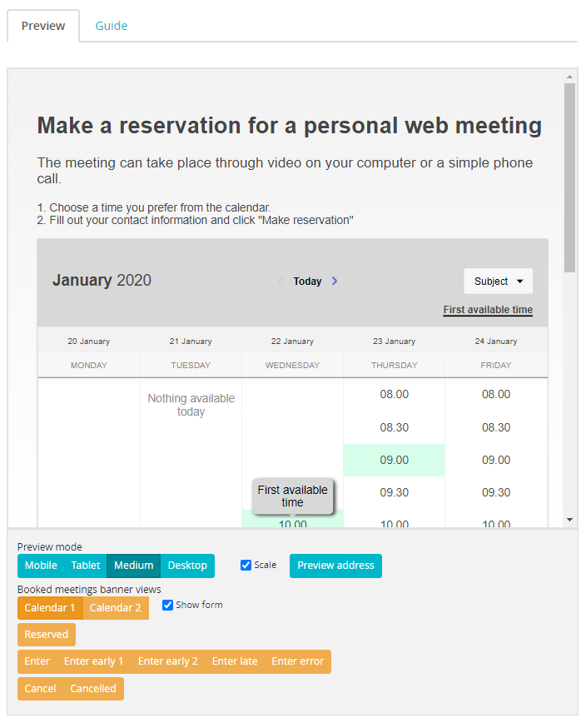Switch preview mode to Desktop
This screenshot has width=586, height=728.
tap(187, 566)
